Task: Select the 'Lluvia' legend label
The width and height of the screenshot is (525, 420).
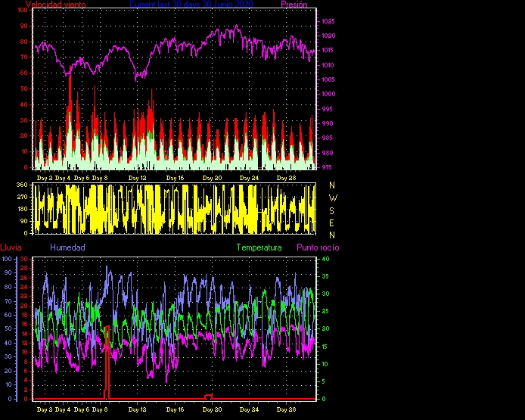Action: tap(11, 247)
